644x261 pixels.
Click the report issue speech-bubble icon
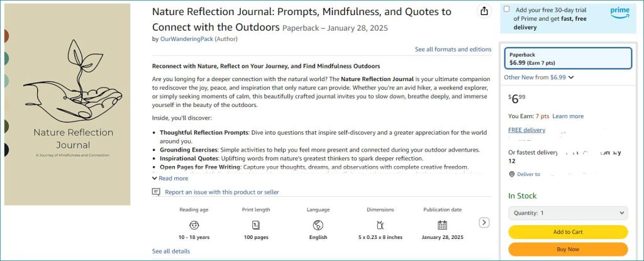tap(156, 192)
